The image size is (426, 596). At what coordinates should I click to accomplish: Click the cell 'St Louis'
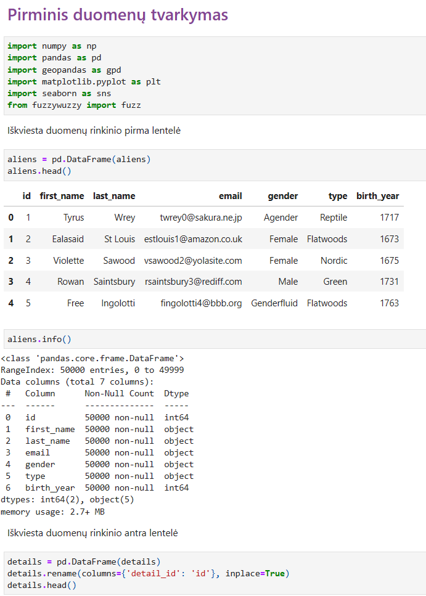click(x=120, y=239)
